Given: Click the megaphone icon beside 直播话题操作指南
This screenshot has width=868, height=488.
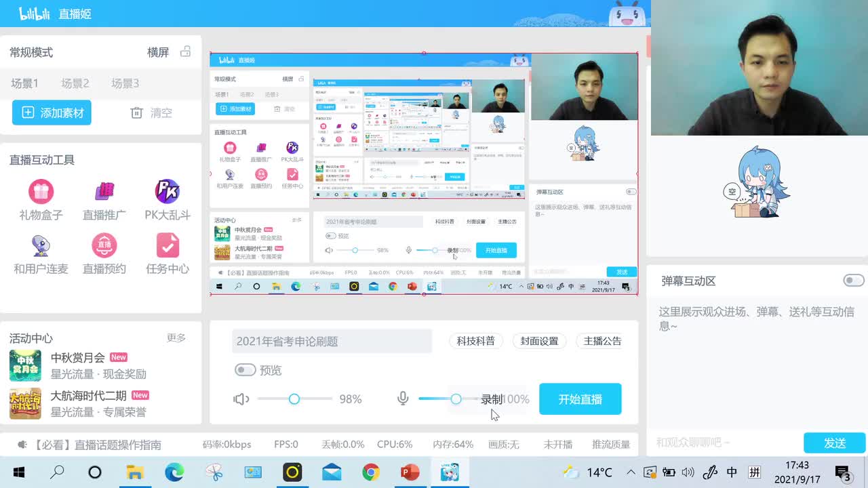Looking at the screenshot, I should click(x=22, y=445).
